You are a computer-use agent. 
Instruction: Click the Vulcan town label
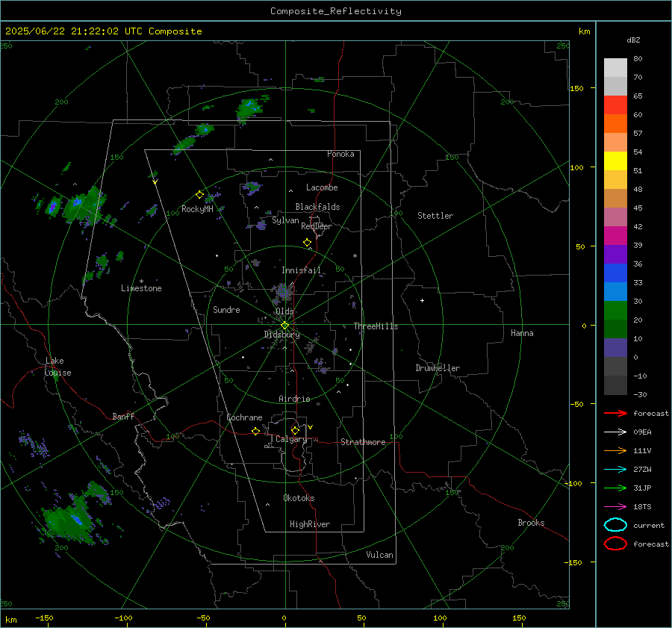coord(380,555)
